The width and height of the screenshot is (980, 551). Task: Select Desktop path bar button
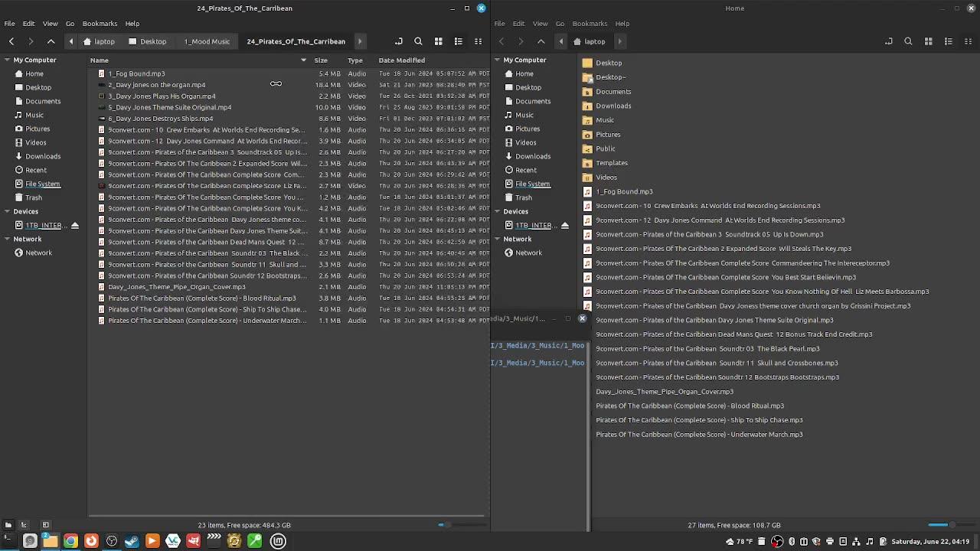pos(148,41)
